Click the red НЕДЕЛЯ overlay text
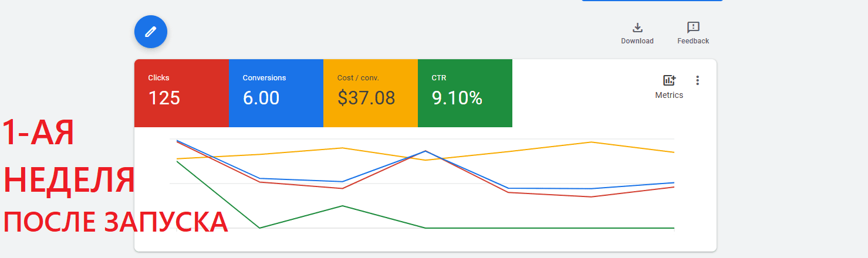Image resolution: width=868 pixels, height=258 pixels. (69, 179)
